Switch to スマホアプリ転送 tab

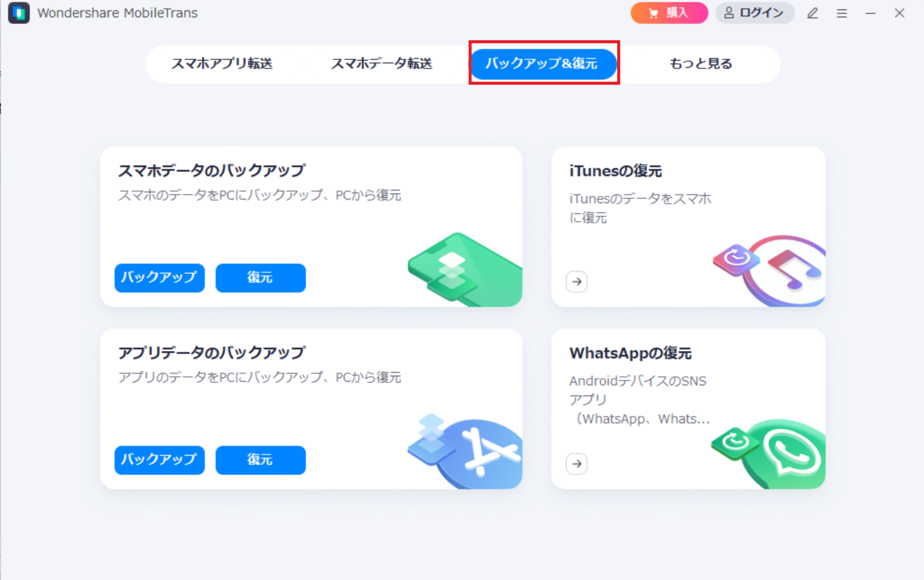point(222,64)
